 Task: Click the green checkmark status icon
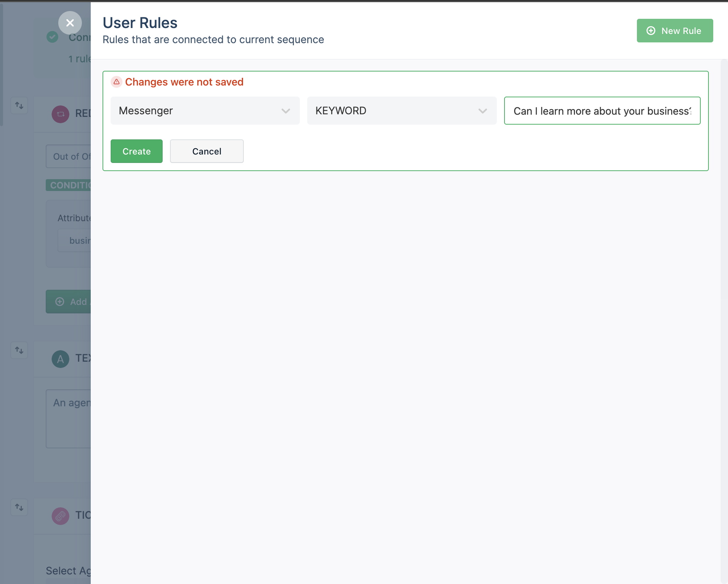tap(52, 36)
